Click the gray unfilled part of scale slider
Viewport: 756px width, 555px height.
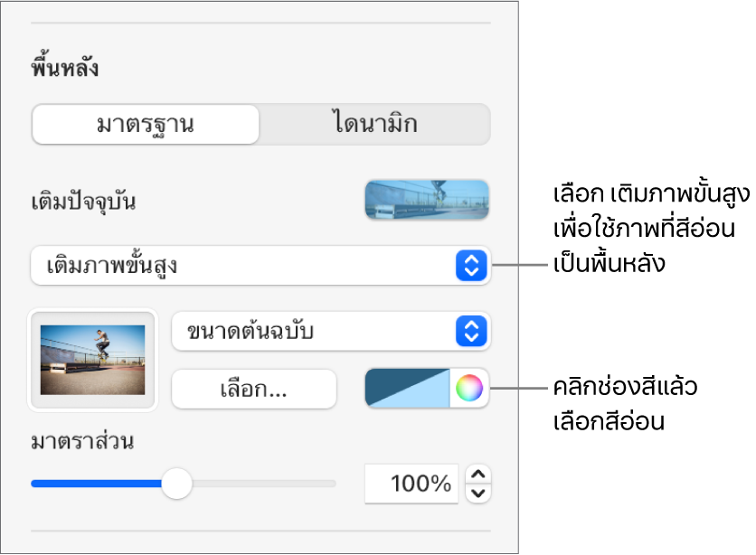coord(262,484)
